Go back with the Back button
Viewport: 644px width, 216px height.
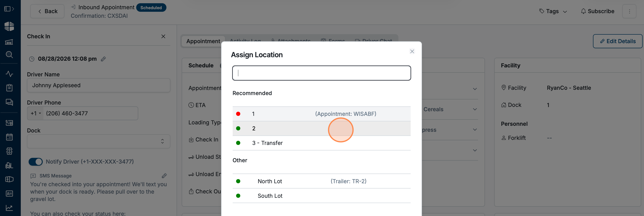point(47,11)
